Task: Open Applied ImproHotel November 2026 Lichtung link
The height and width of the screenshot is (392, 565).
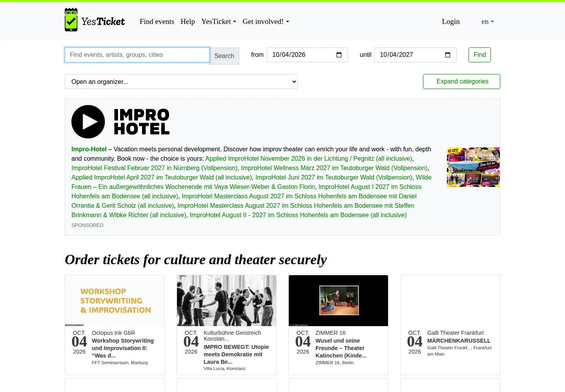Action: click(x=309, y=158)
